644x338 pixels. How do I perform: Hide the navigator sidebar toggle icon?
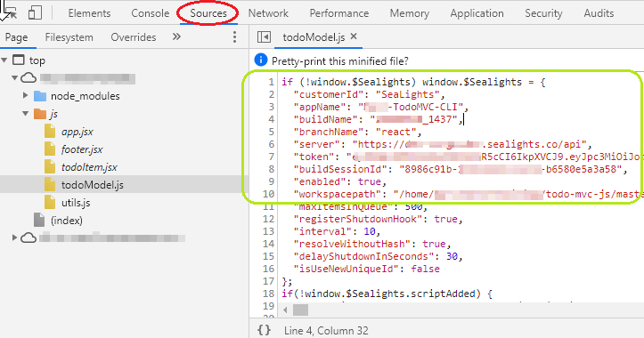pos(264,37)
